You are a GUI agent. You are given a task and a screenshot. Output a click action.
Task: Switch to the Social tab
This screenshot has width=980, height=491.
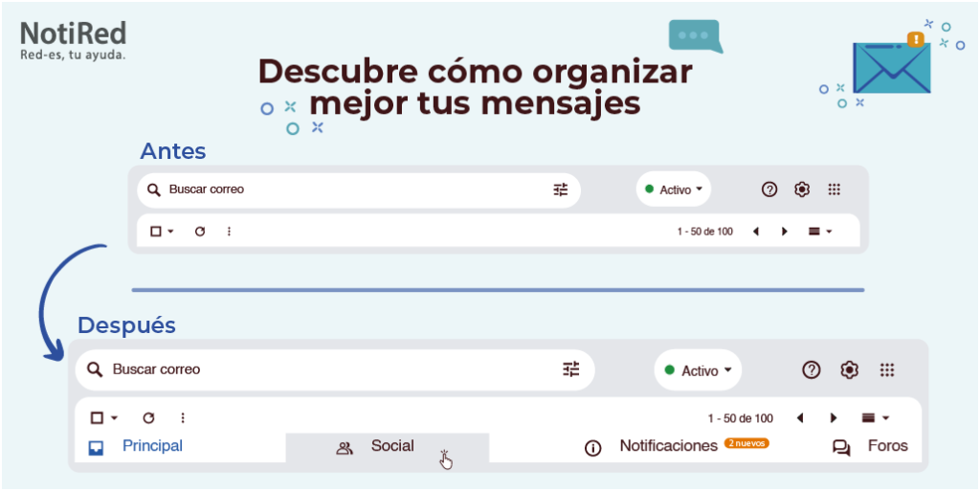[x=388, y=448]
